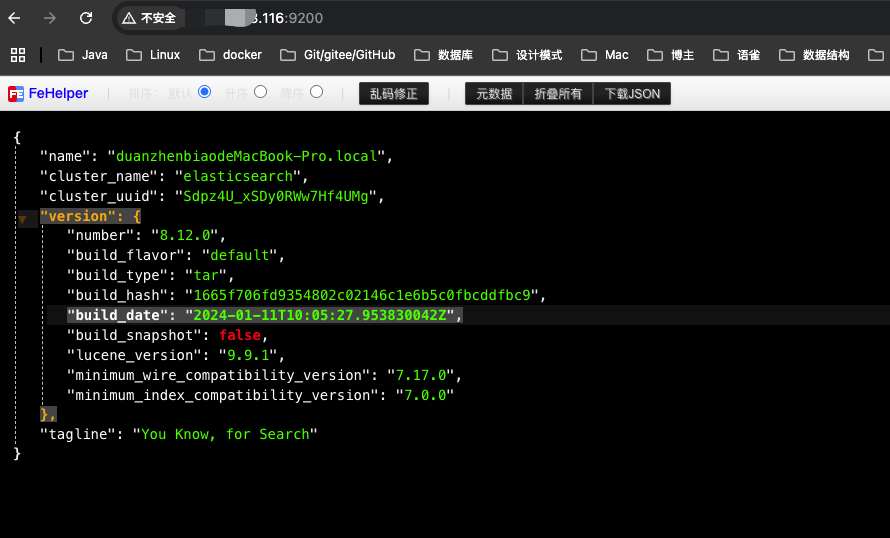Image resolution: width=890 pixels, height=538 pixels.
Task: Click the 元数据 button
Action: pos(494,94)
